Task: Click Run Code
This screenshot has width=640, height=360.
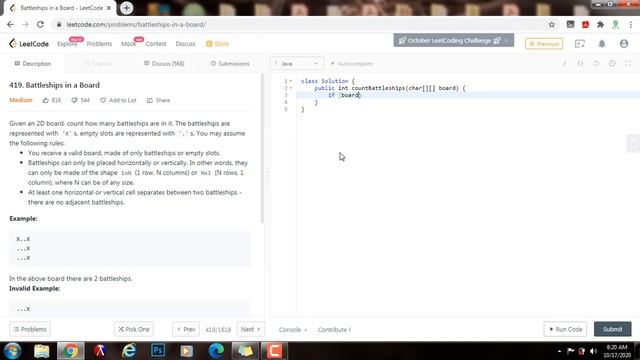Action: (565, 329)
